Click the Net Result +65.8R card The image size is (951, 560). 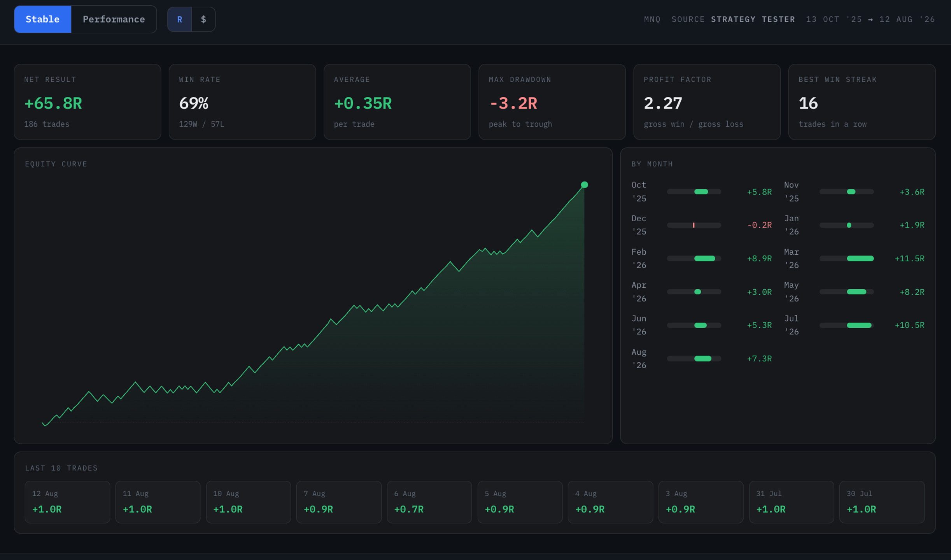(88, 102)
